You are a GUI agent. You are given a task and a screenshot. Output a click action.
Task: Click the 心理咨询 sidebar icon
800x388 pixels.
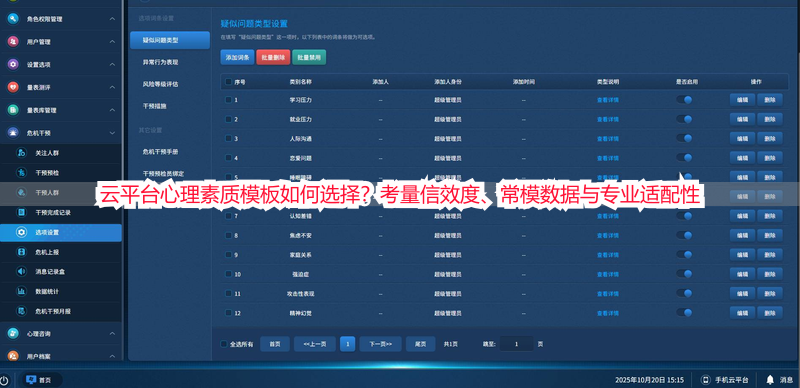click(x=13, y=333)
